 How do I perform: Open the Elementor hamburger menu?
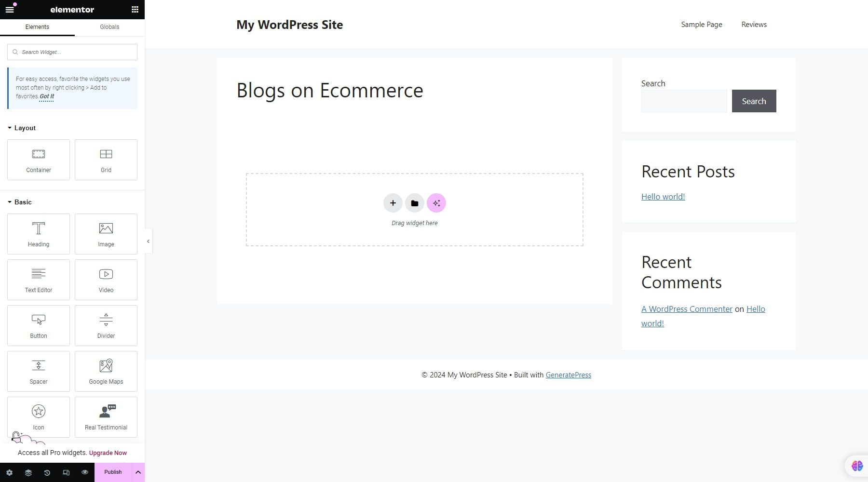(x=9, y=9)
